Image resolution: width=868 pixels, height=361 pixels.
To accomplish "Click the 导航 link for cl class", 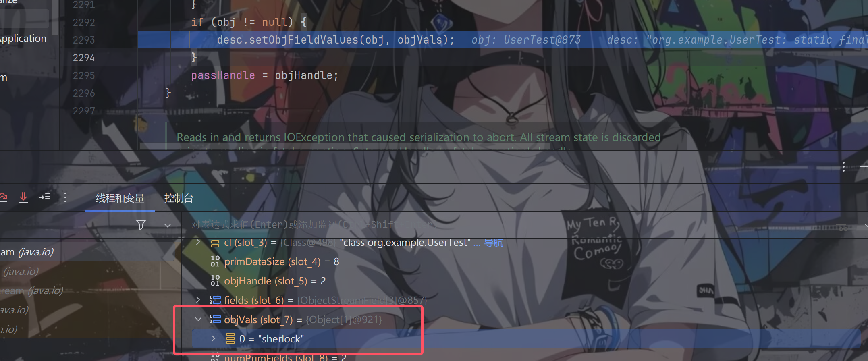I will coord(494,243).
